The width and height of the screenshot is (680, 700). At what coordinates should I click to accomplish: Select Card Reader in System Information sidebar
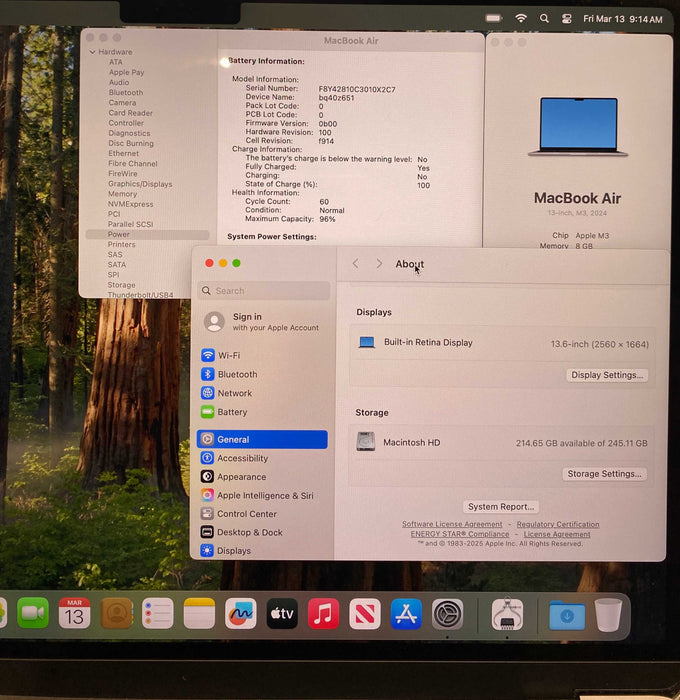(130, 113)
